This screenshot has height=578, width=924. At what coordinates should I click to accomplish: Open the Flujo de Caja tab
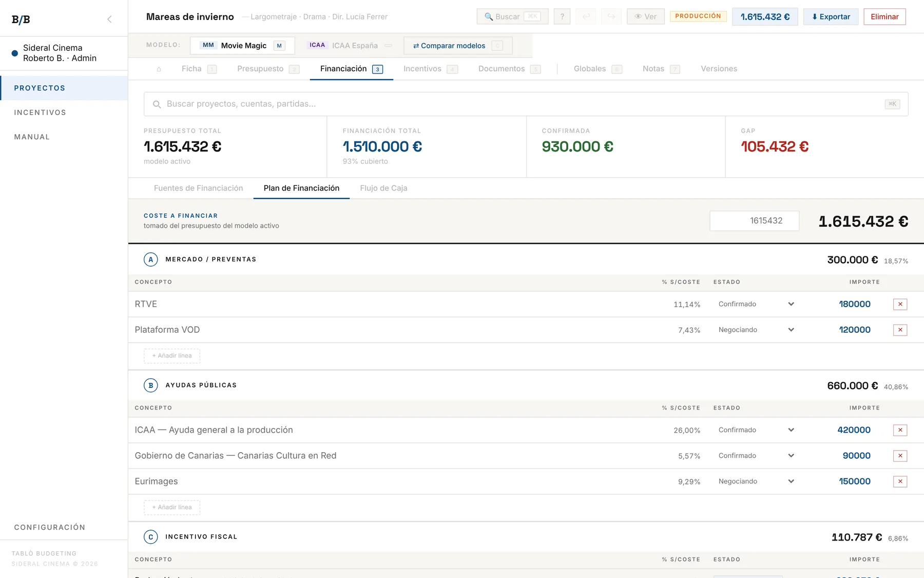coord(383,188)
